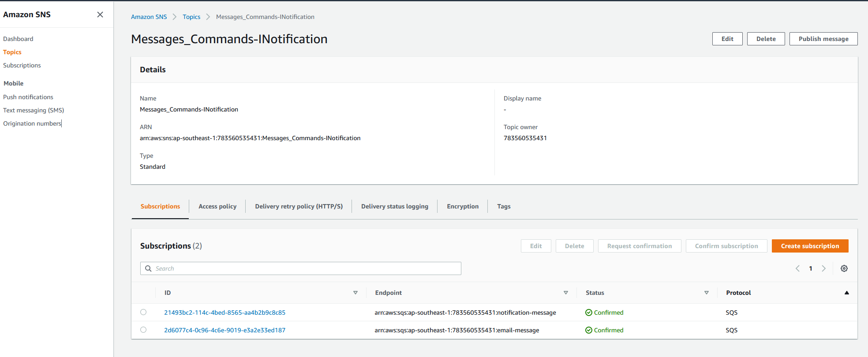Viewport: 868px width, 357px height.
Task: Go to next subscriptions page
Action: pos(823,268)
